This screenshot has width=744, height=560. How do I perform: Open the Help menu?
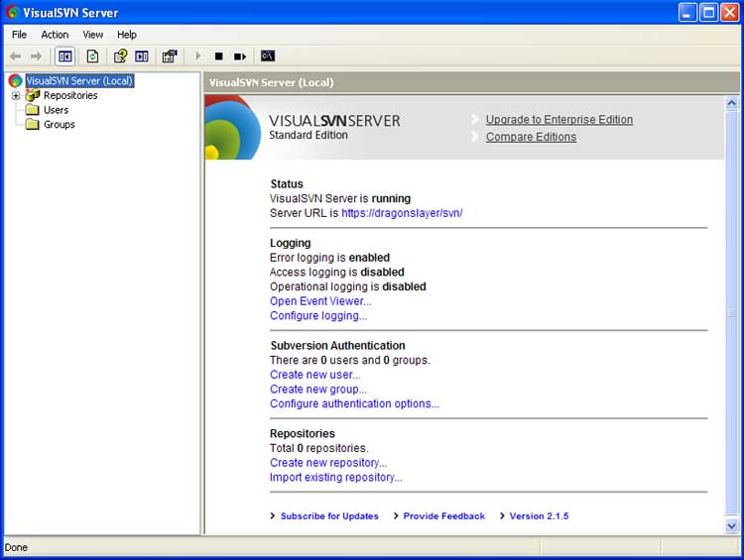[127, 35]
